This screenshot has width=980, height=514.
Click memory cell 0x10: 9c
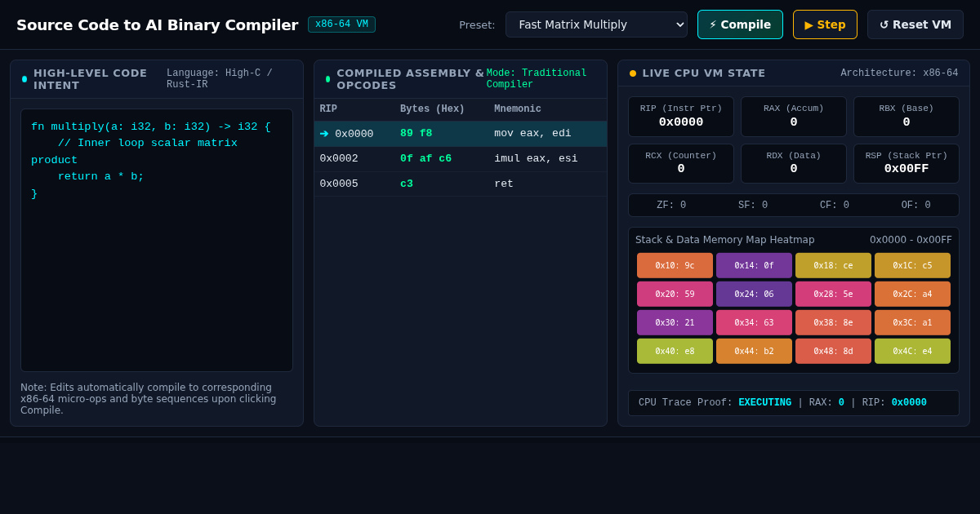click(x=675, y=266)
